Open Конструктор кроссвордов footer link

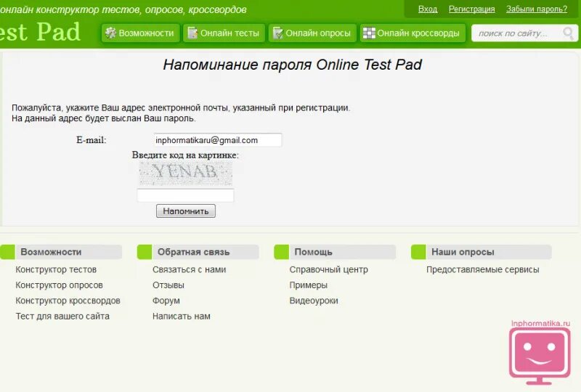(x=68, y=301)
